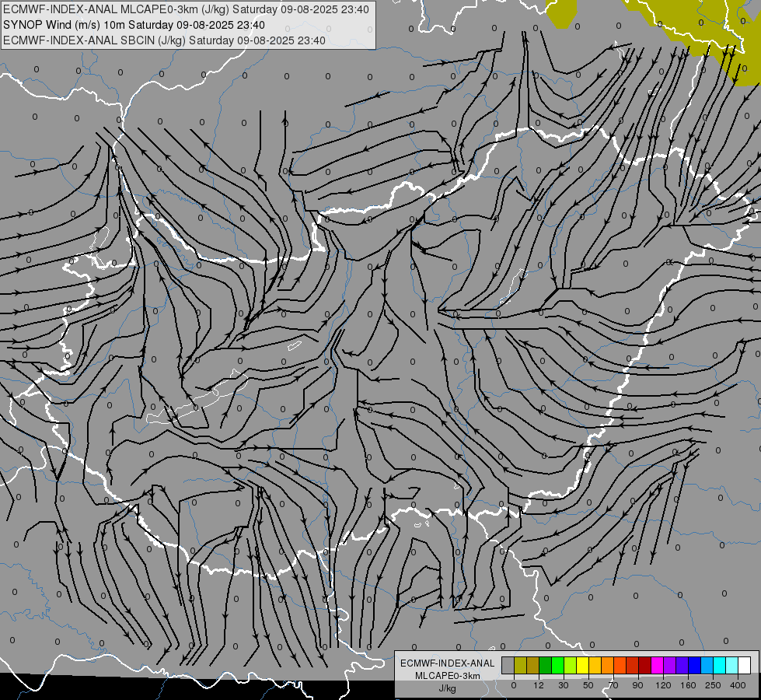Click the 'ECMWF-INDEX-ANAL SBCIN (J/kg)' title line

pos(164,40)
